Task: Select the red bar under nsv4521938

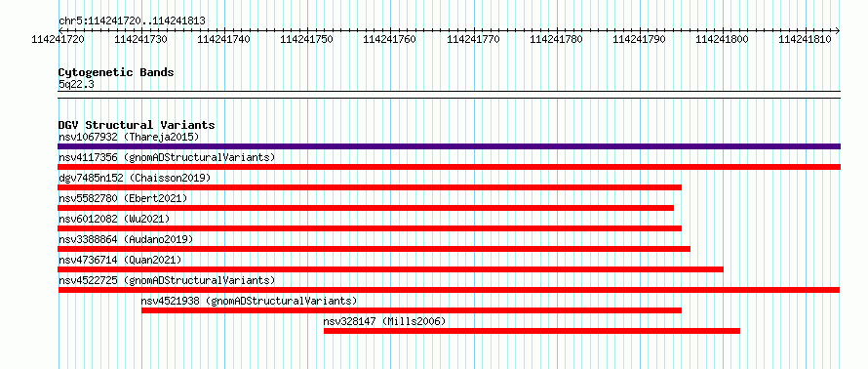Action: 412,310
